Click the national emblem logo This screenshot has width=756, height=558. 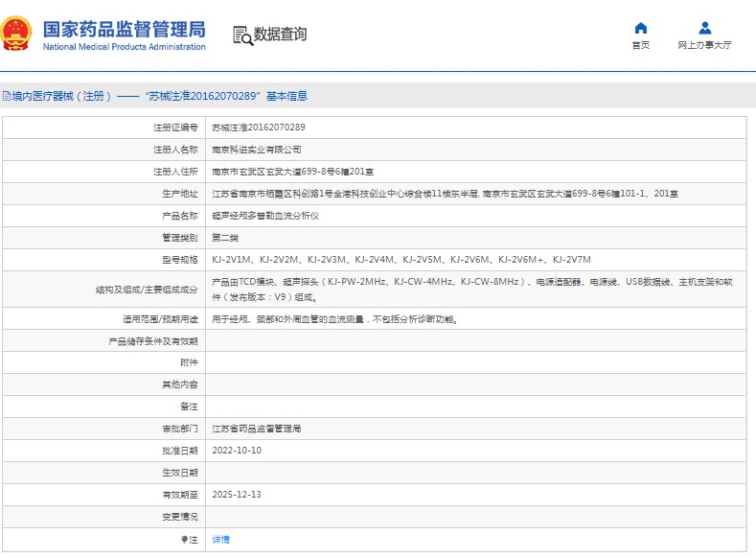point(16,34)
